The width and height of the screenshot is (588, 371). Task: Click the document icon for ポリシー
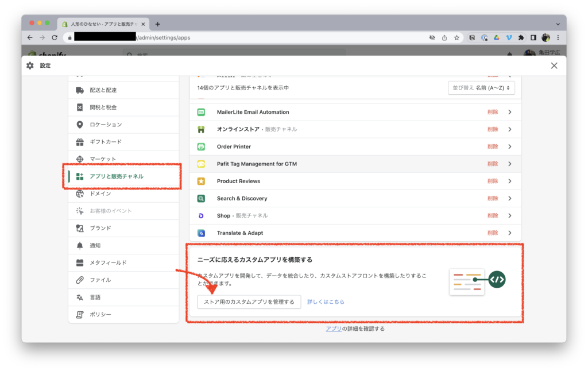point(80,314)
